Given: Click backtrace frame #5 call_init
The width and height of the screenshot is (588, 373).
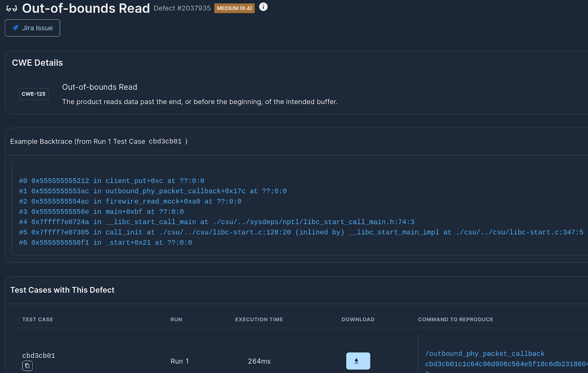Looking at the screenshot, I should pyautogui.click(x=301, y=232).
